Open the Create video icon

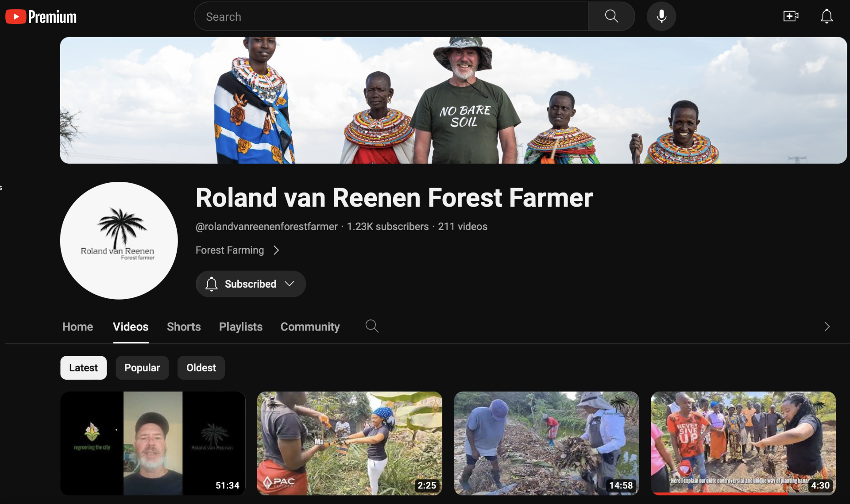(x=790, y=16)
